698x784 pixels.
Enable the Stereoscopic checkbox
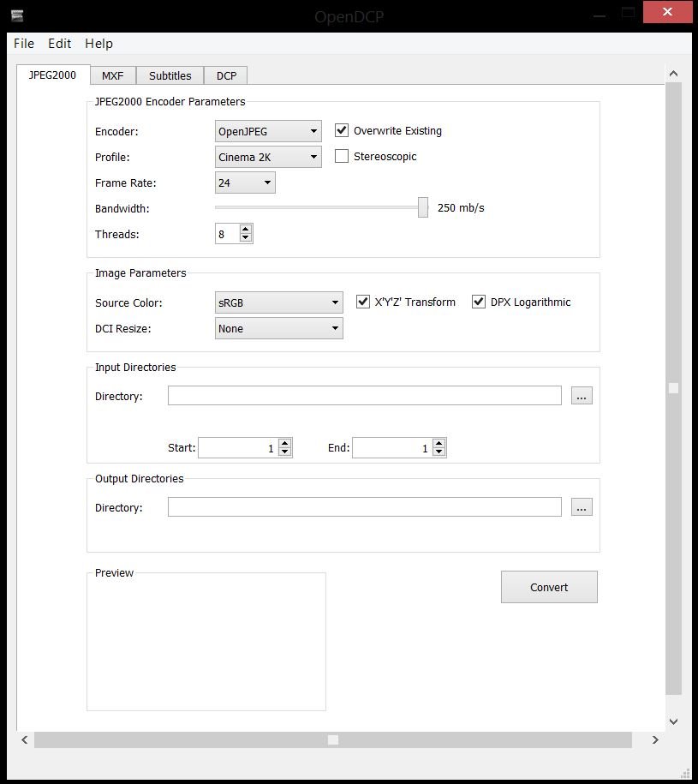(341, 156)
